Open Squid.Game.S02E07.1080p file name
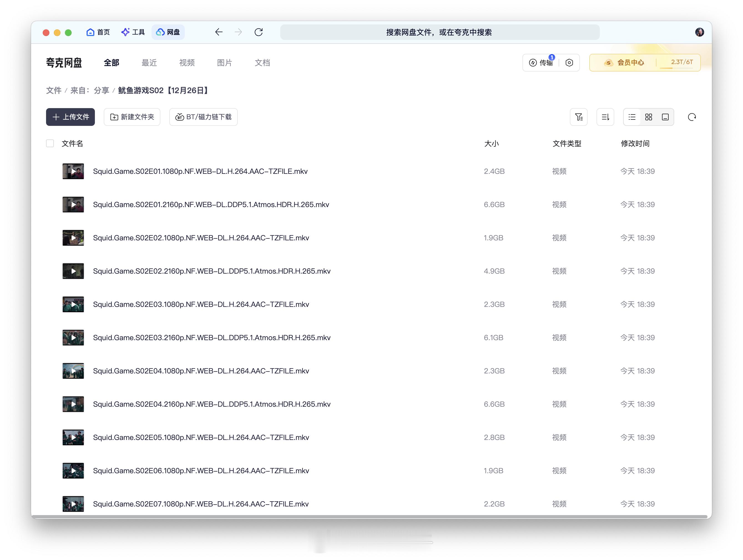Screen dimensions: 743x560 pyautogui.click(x=201, y=504)
